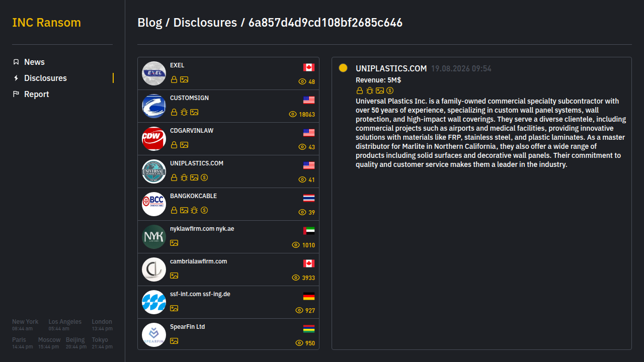Click the Mauritius flag in the SpearFin row
The image size is (644, 362).
coord(309,329)
